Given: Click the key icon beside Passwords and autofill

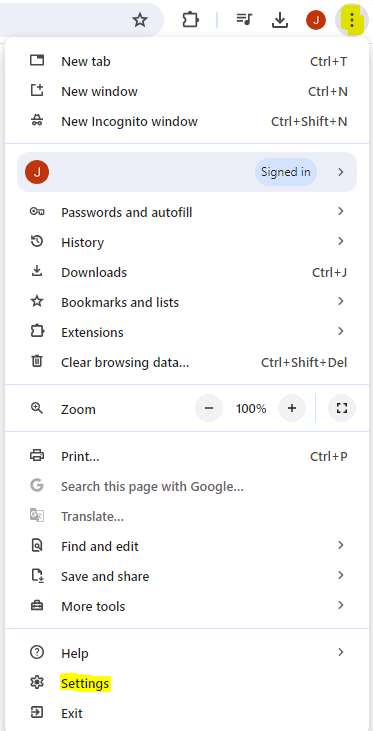Looking at the screenshot, I should pos(37,212).
